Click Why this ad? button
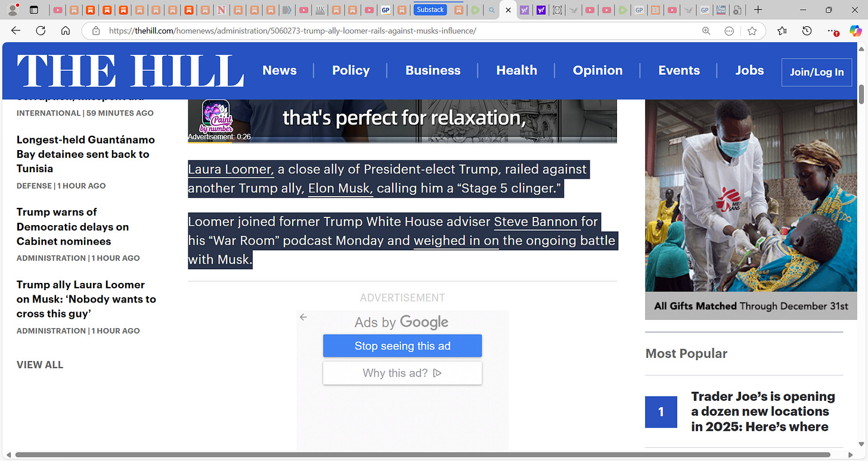Image resolution: width=868 pixels, height=461 pixels. pyautogui.click(x=402, y=373)
